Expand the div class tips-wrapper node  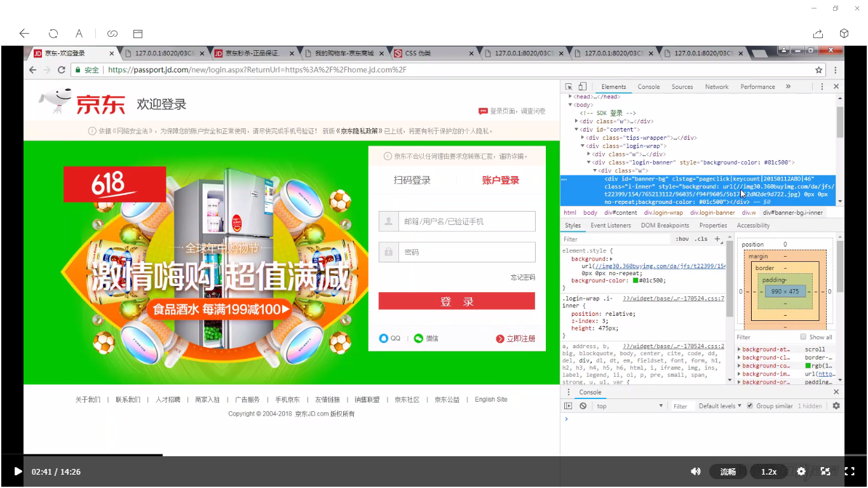(x=583, y=137)
